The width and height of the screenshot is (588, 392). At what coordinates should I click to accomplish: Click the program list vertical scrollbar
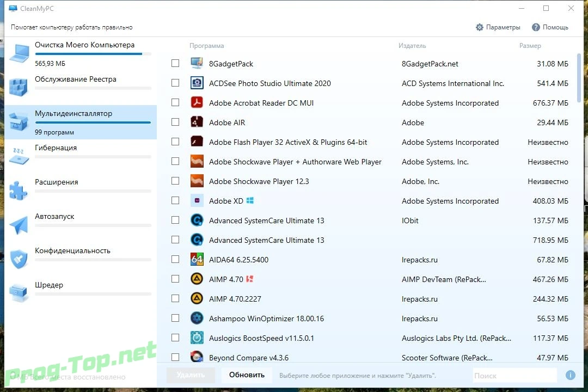pos(579,78)
